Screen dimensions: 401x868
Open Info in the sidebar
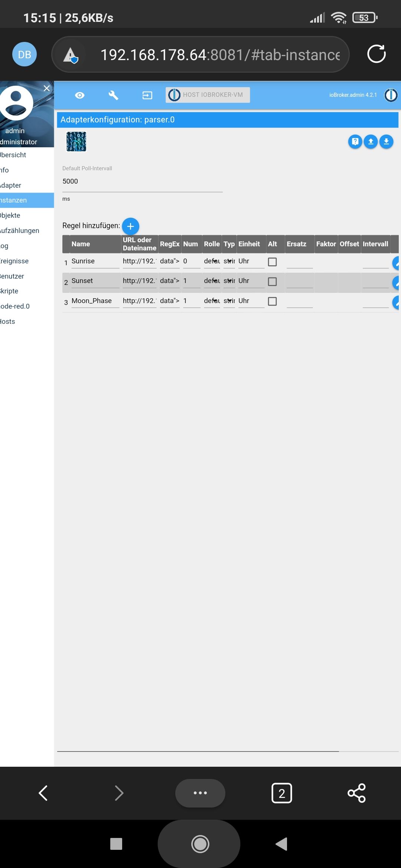pyautogui.click(x=27, y=170)
